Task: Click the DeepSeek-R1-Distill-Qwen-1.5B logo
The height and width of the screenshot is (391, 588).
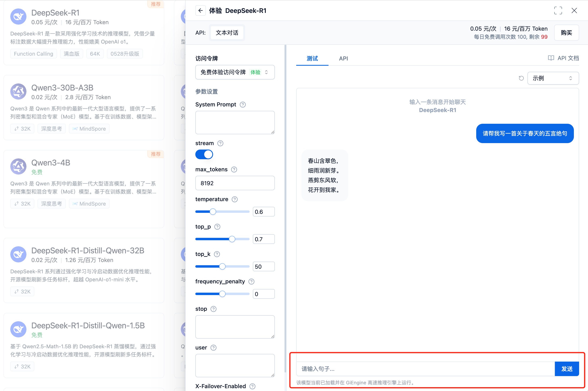Action: coord(18,329)
